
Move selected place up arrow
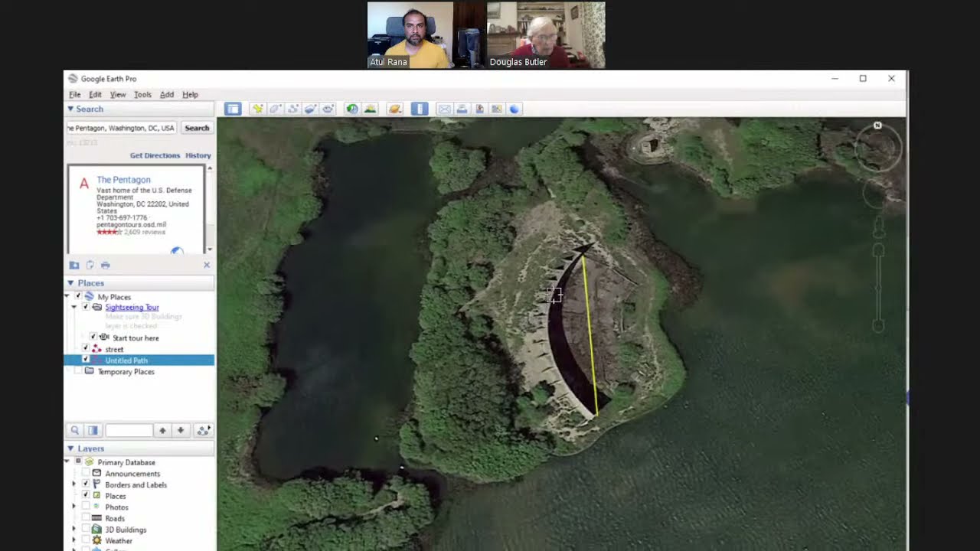point(162,430)
